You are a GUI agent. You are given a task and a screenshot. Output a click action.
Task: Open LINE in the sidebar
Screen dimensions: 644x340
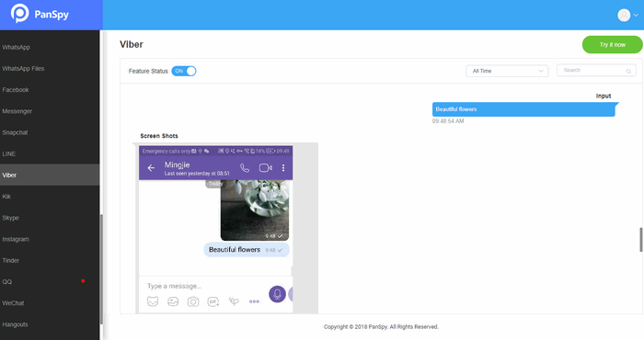tap(50, 153)
